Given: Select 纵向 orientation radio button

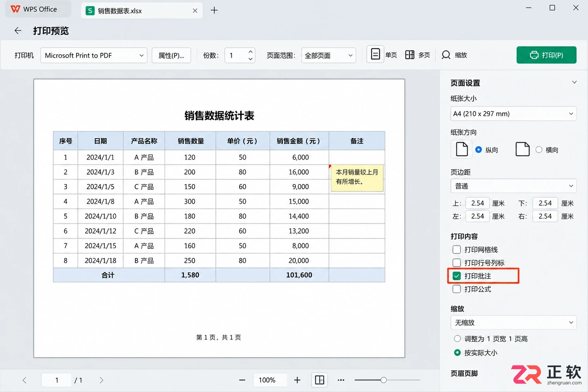Looking at the screenshot, I should point(479,150).
